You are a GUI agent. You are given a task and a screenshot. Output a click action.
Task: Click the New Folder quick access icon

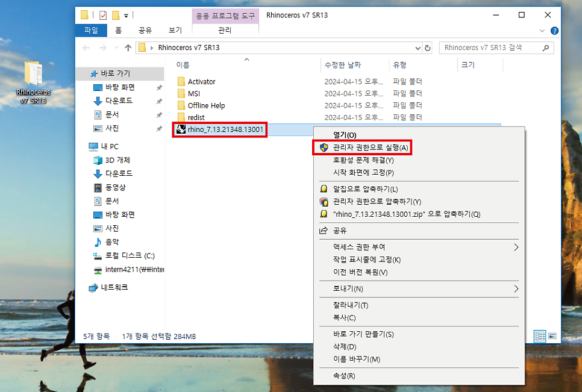click(116, 15)
